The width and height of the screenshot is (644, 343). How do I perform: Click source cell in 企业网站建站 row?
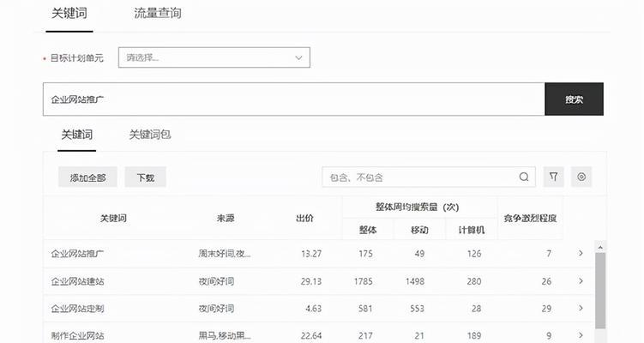(216, 281)
